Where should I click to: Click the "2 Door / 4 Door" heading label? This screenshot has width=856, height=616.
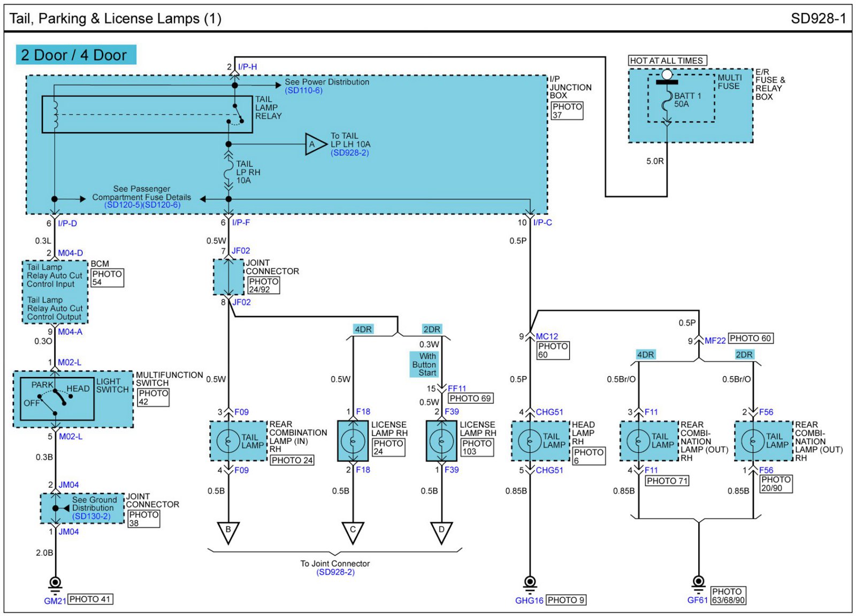pyautogui.click(x=75, y=55)
